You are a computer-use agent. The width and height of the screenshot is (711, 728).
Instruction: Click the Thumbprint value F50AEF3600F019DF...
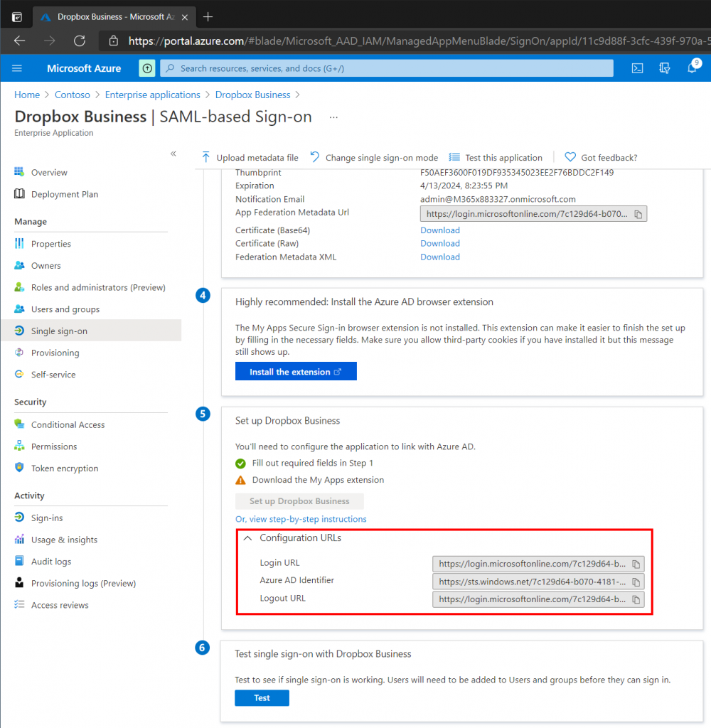(x=517, y=173)
